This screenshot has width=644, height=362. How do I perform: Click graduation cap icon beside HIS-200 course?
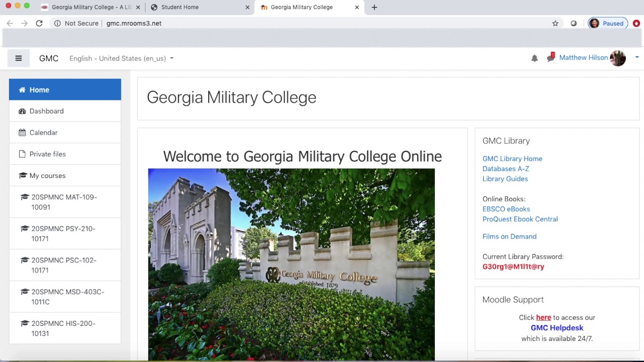point(24,324)
